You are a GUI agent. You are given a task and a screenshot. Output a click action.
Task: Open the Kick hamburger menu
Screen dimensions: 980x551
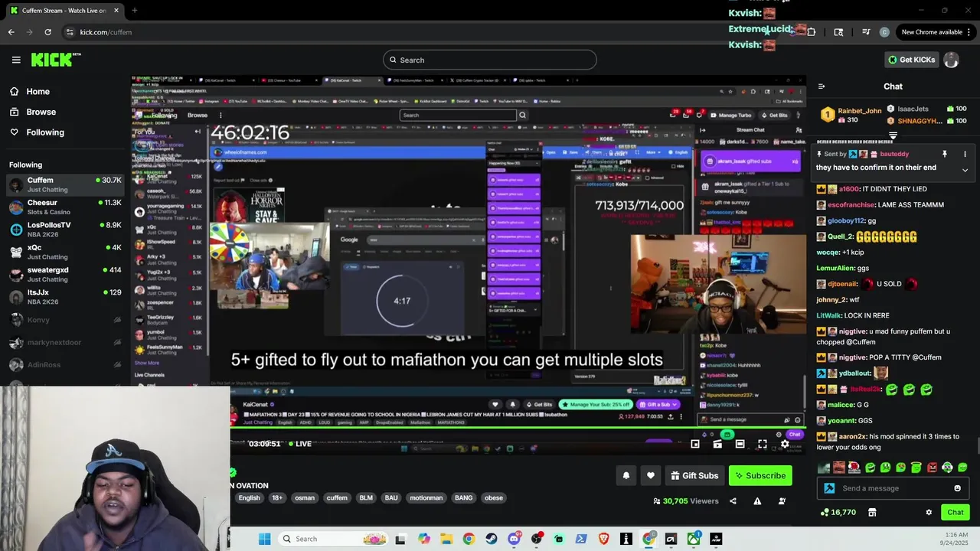(16, 60)
